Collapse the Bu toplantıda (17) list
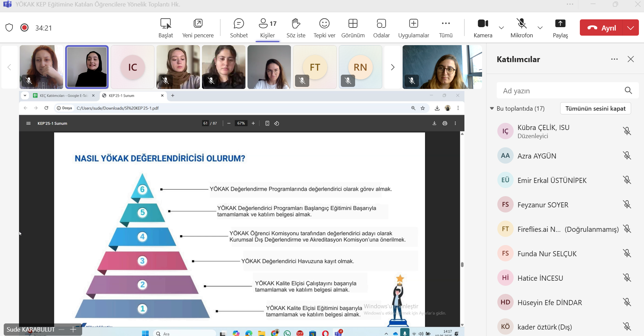644x336 pixels. (492, 109)
